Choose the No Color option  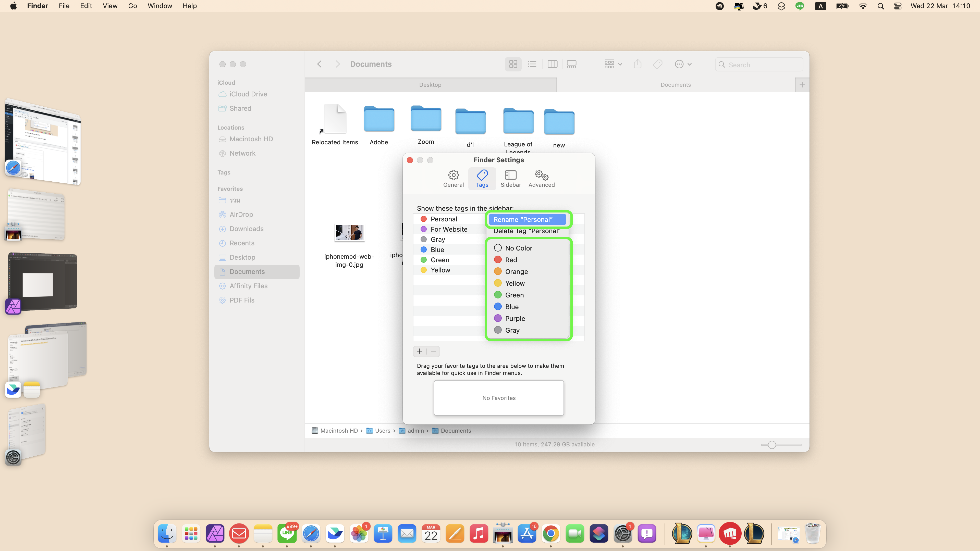(518, 248)
